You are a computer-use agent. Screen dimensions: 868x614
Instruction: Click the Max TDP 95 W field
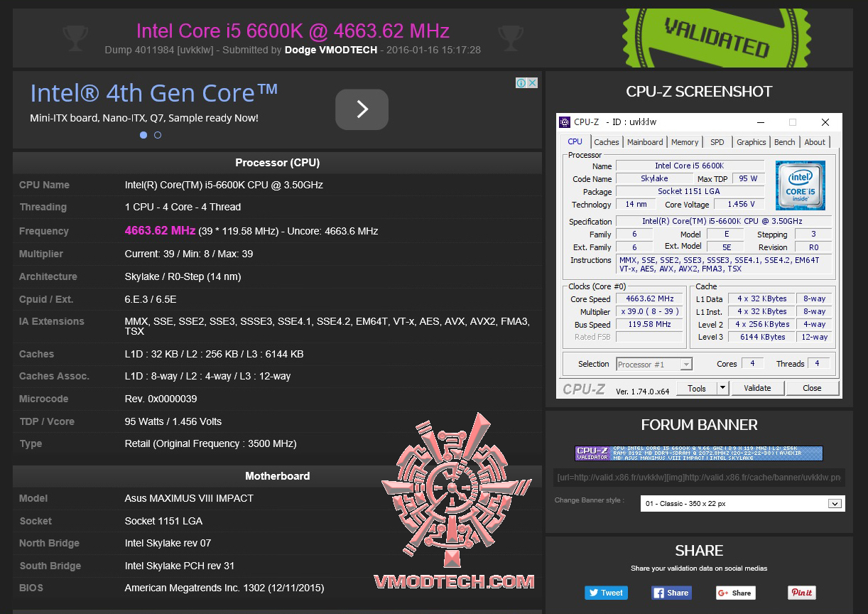coord(748,178)
